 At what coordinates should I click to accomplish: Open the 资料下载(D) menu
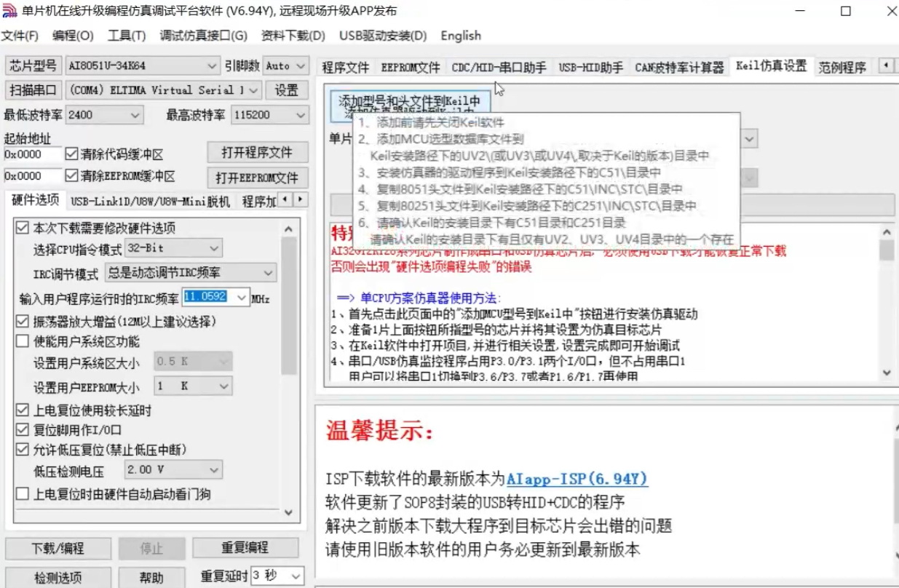pos(293,36)
